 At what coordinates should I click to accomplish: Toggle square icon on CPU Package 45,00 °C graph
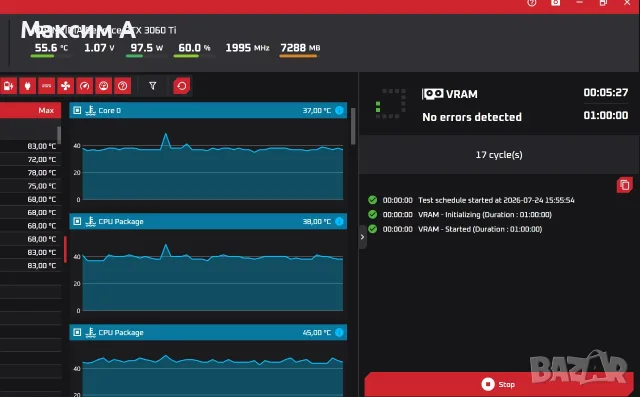click(x=77, y=332)
